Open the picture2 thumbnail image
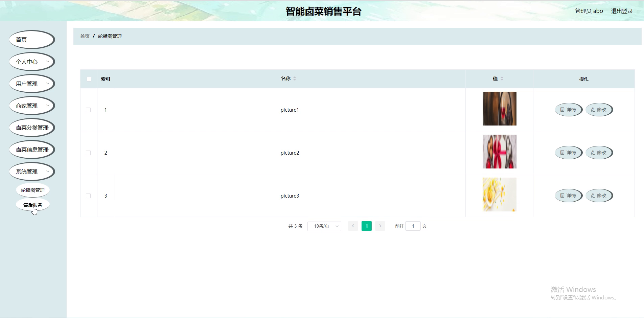644x318 pixels. (500, 152)
